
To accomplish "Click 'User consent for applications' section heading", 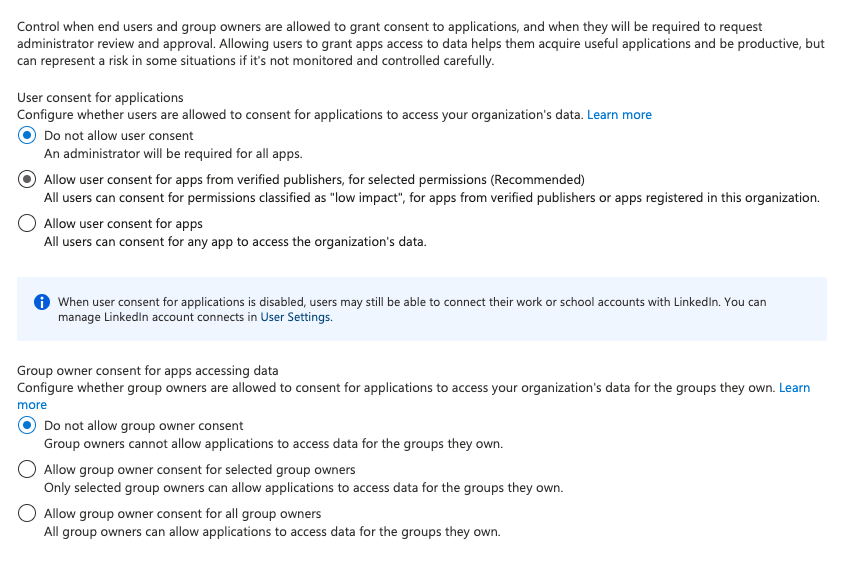I will pyautogui.click(x=100, y=97).
